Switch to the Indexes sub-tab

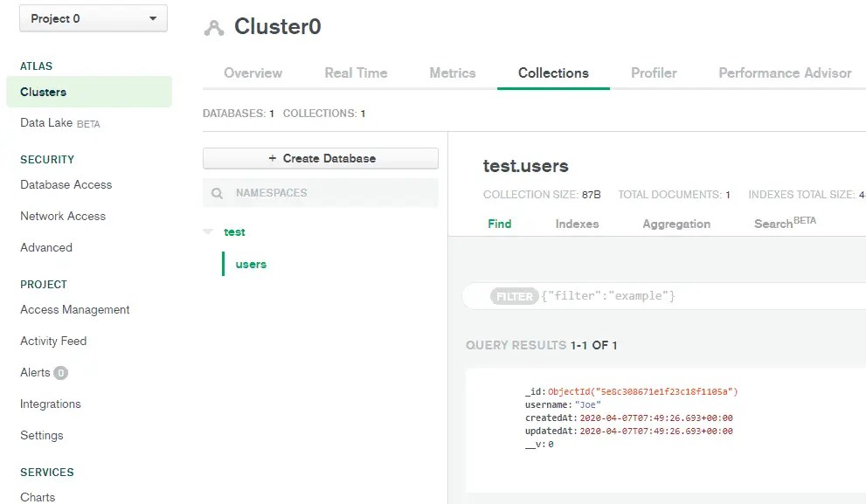[x=577, y=224]
